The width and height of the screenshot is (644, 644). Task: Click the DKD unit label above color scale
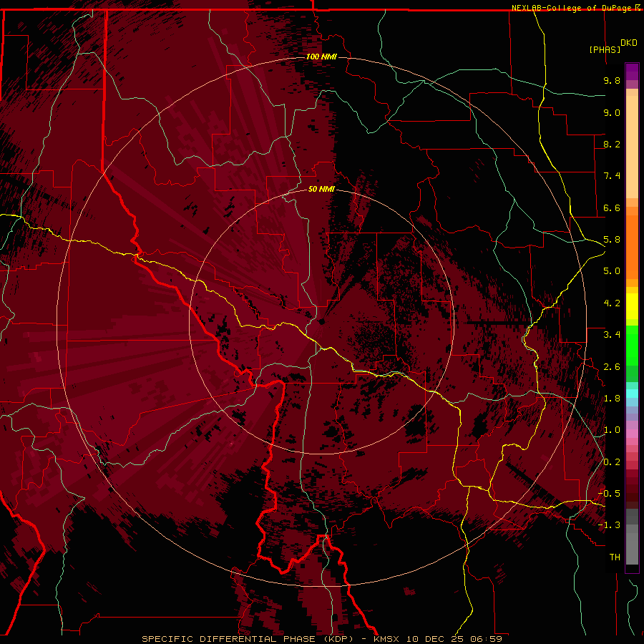tap(629, 43)
